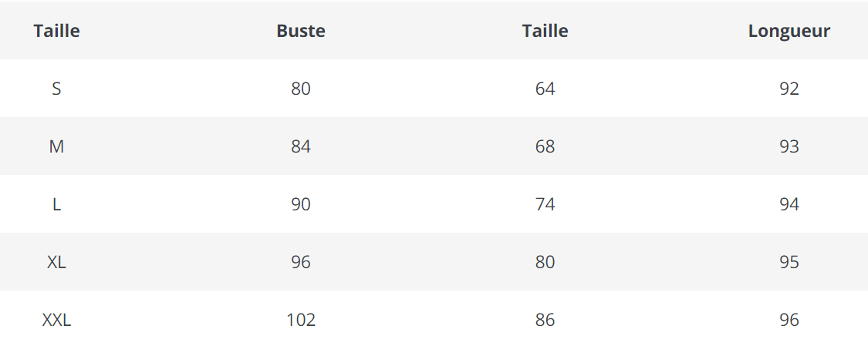Click the Longueur column header
Screen dimensions: 868x356
789,31
